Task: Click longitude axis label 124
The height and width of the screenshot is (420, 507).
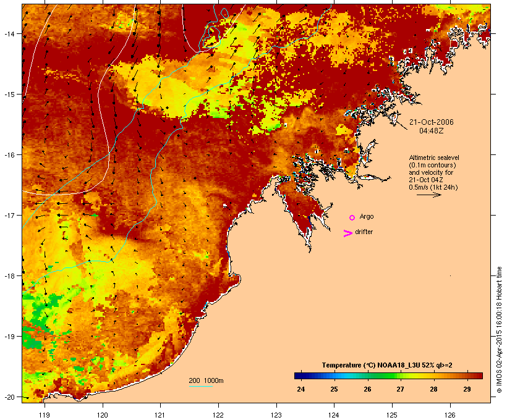Action: coord(334,415)
